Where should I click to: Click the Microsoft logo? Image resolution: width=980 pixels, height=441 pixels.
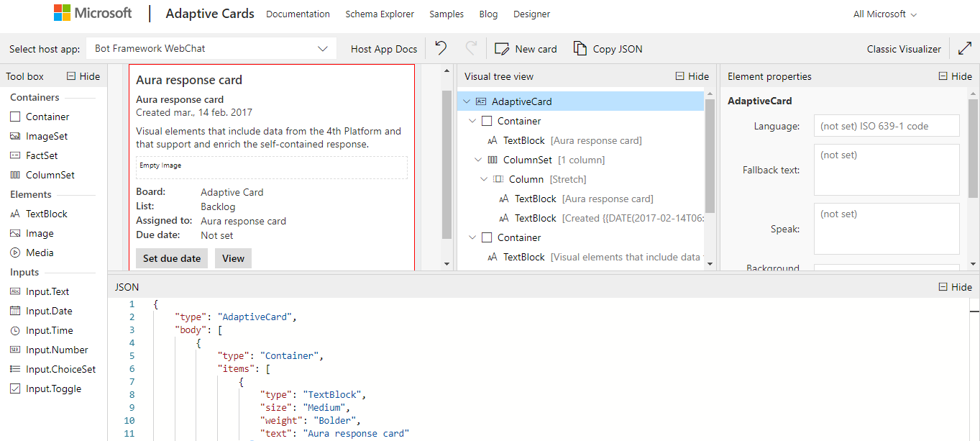(92, 13)
